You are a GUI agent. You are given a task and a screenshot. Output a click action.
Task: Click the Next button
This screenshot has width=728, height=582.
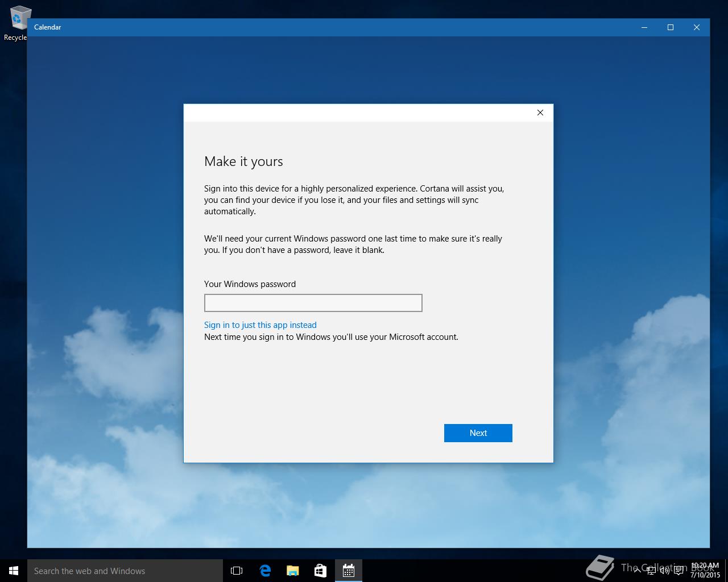tap(478, 433)
